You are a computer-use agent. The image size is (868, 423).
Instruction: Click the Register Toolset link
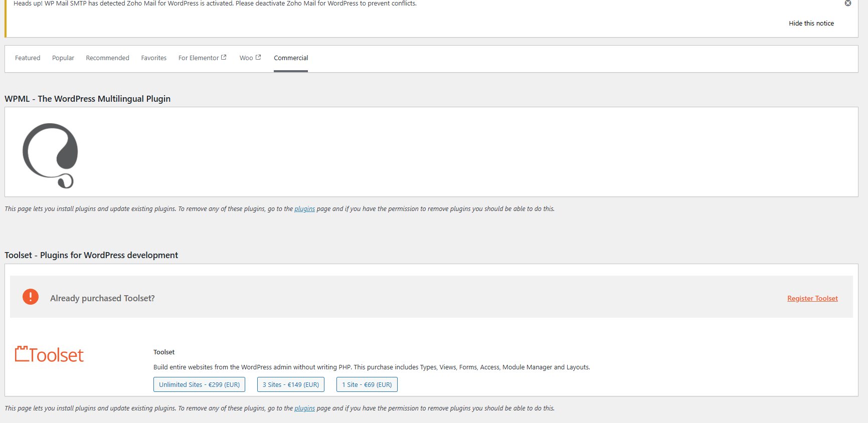tap(812, 298)
